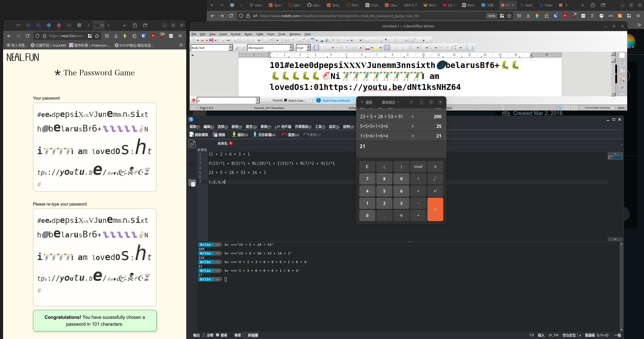The height and width of the screenshot is (339, 644).
Task: Toggle italic formatting in Writer
Action: pos(322,48)
